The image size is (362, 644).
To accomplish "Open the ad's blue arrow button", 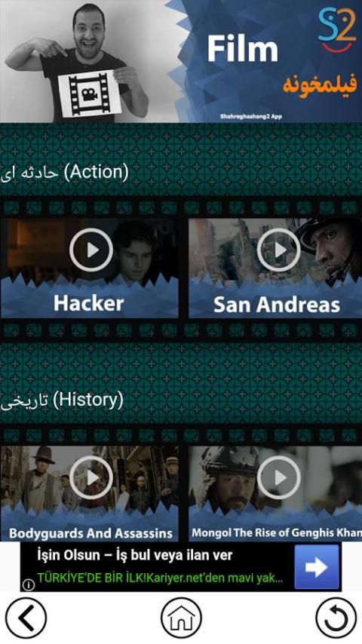I will pos(317,567).
